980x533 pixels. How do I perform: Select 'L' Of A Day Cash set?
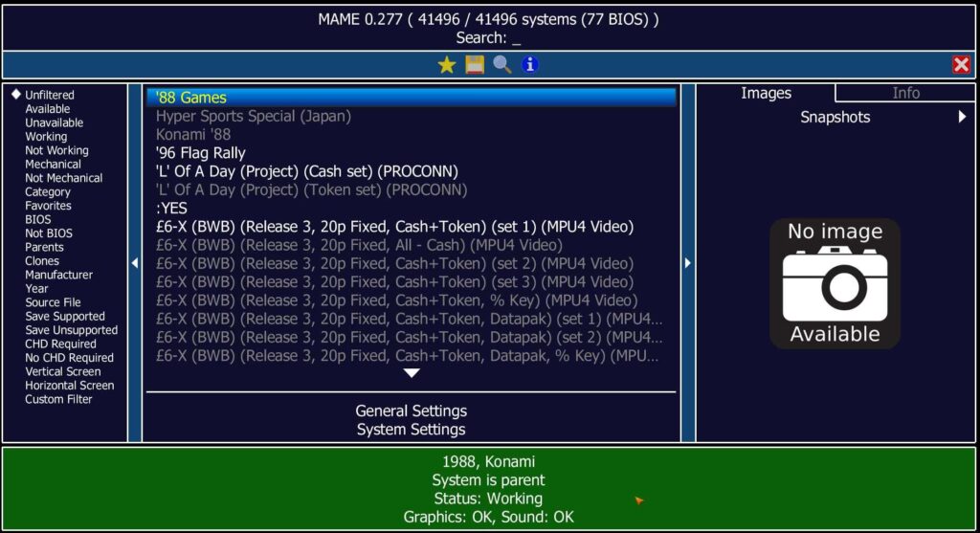coord(412,171)
